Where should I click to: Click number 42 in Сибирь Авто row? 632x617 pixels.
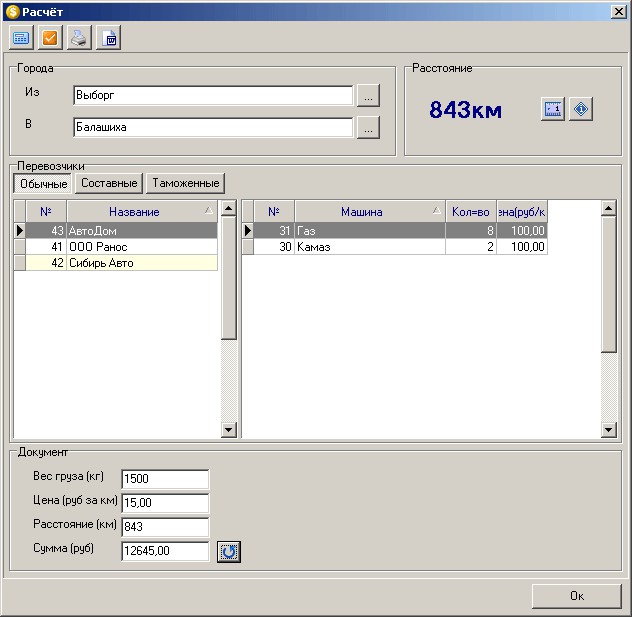[46, 263]
